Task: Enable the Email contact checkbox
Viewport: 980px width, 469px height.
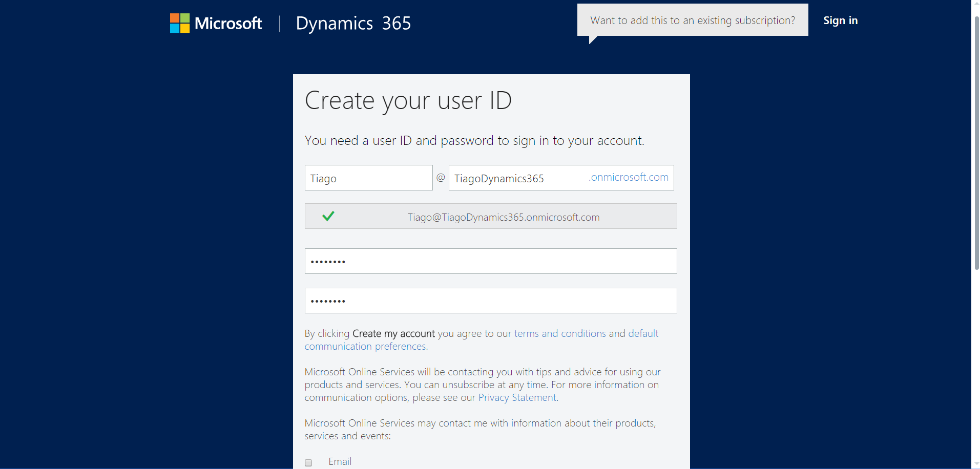Action: point(308,463)
